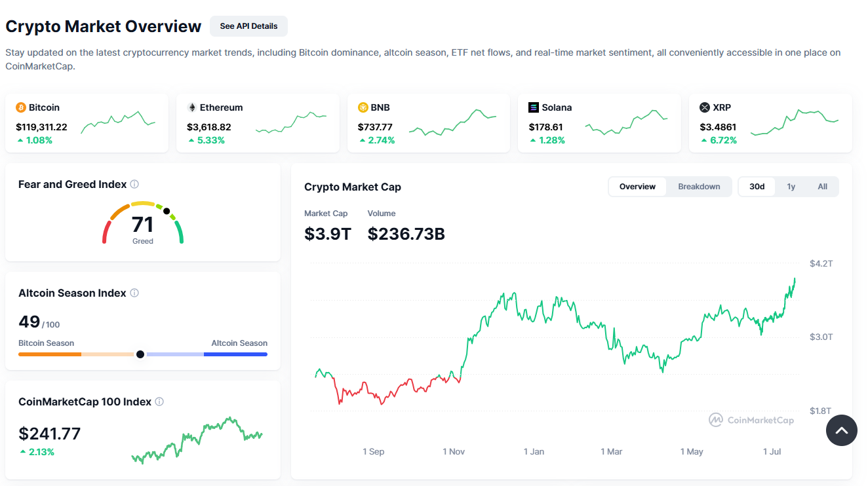Image resolution: width=868 pixels, height=486 pixels.
Task: Click the 1 Jul axis label
Action: [x=772, y=452]
